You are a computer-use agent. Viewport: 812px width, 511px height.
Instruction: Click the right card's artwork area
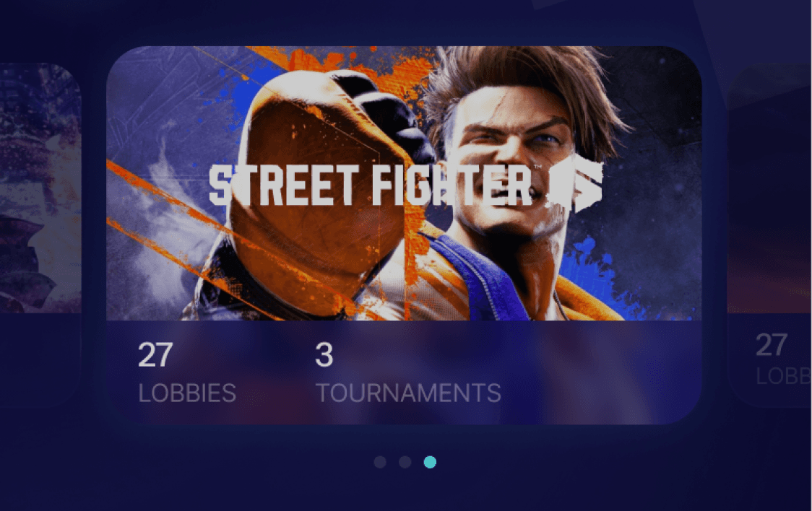point(770,188)
